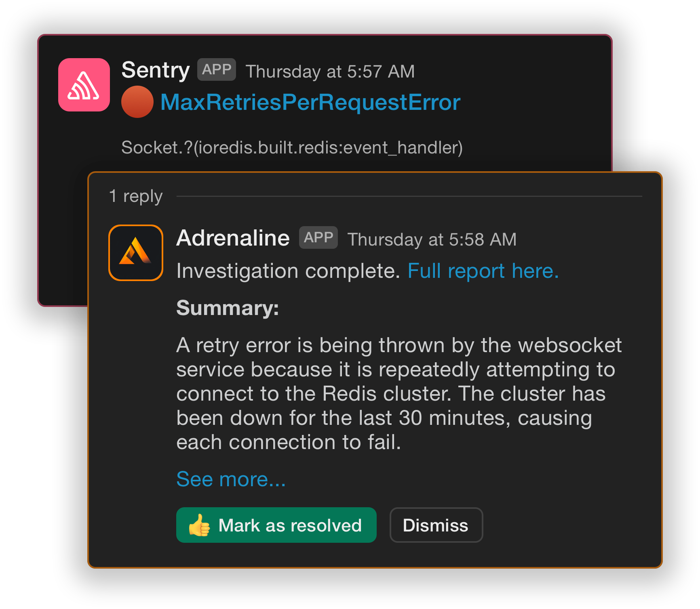Viewport: 700px width, 609px height.
Task: Expand the summary via See more link
Action: tap(230, 479)
